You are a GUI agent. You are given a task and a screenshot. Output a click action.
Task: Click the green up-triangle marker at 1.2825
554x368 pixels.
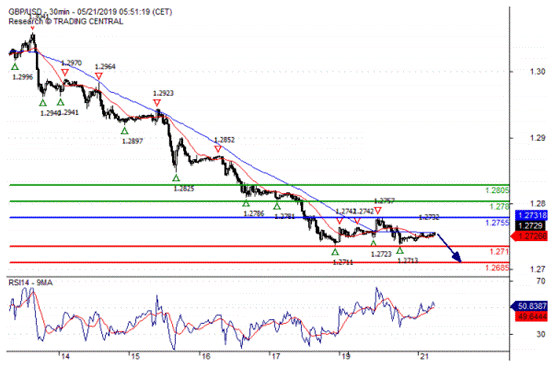pos(176,178)
